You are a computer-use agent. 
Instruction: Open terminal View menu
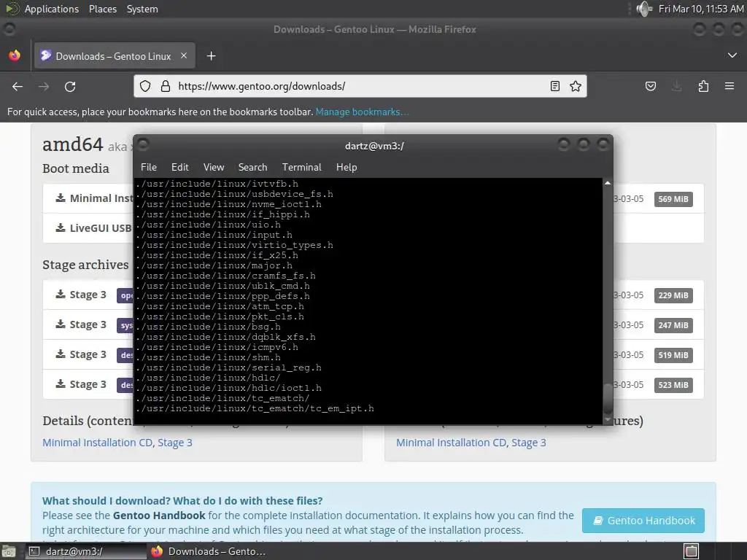coord(214,167)
